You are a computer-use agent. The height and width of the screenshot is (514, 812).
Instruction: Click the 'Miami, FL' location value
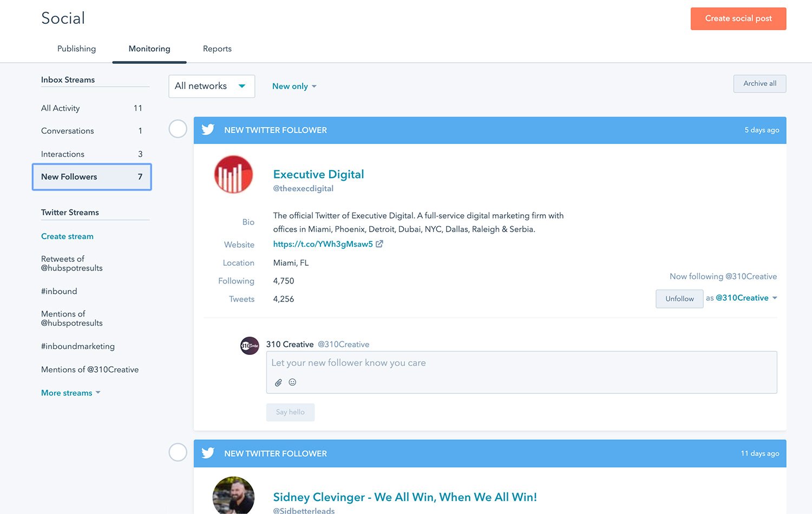click(x=291, y=263)
